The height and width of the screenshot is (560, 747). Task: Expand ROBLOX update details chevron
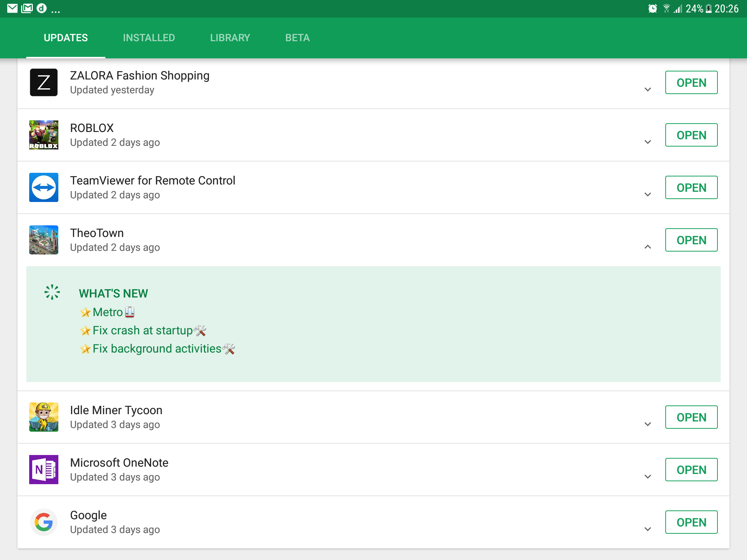pyautogui.click(x=648, y=142)
